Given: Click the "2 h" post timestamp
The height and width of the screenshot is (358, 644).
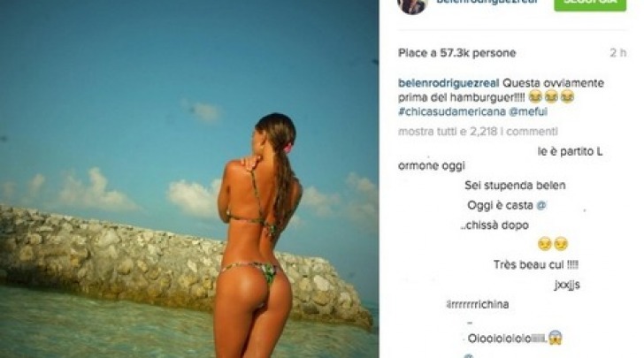Looking at the screenshot, I should [x=617, y=53].
